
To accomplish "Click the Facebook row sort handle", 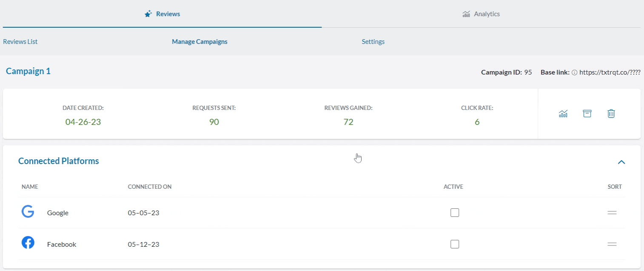I will click(612, 244).
